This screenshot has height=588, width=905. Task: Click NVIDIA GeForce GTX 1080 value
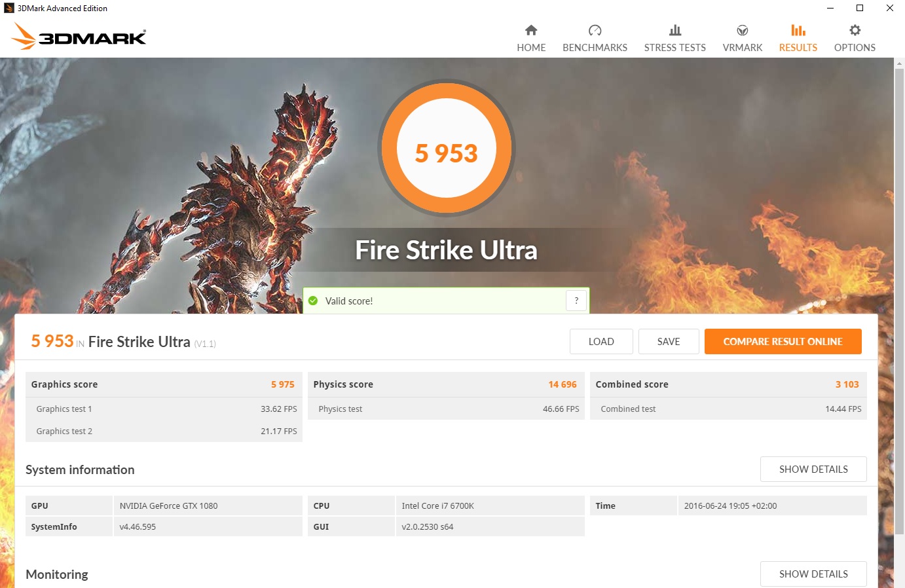click(x=168, y=505)
